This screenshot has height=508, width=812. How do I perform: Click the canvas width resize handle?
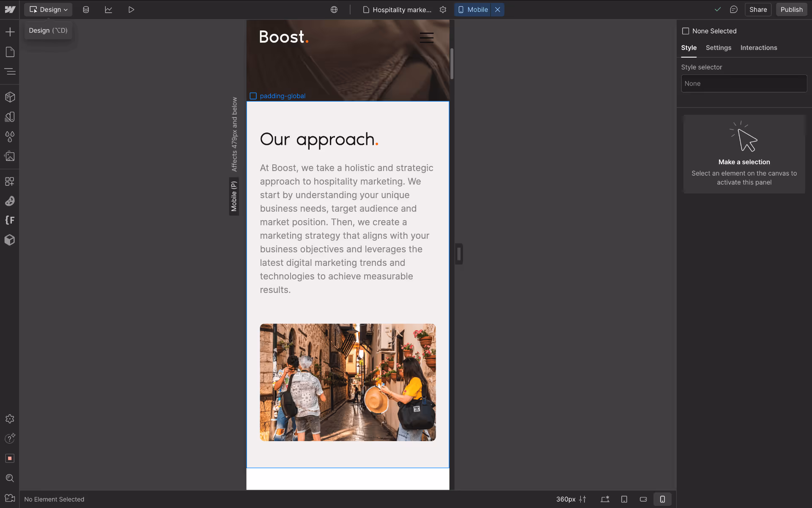coord(459,254)
